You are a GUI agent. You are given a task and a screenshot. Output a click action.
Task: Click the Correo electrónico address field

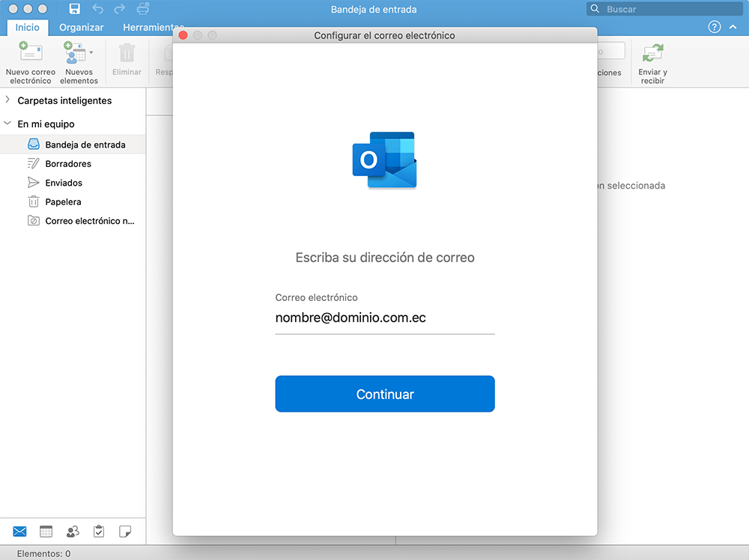tap(385, 318)
